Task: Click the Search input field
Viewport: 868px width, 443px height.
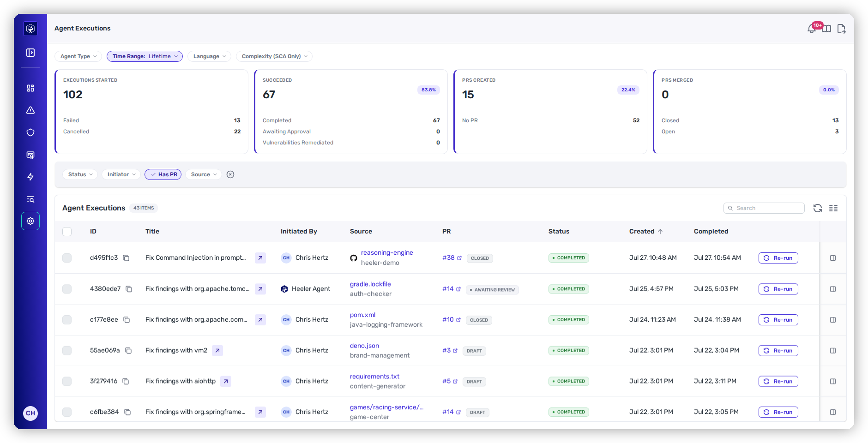Action: [x=764, y=208]
